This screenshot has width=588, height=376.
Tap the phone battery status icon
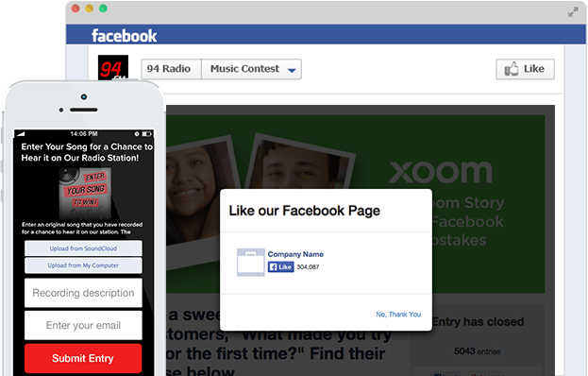tap(146, 133)
